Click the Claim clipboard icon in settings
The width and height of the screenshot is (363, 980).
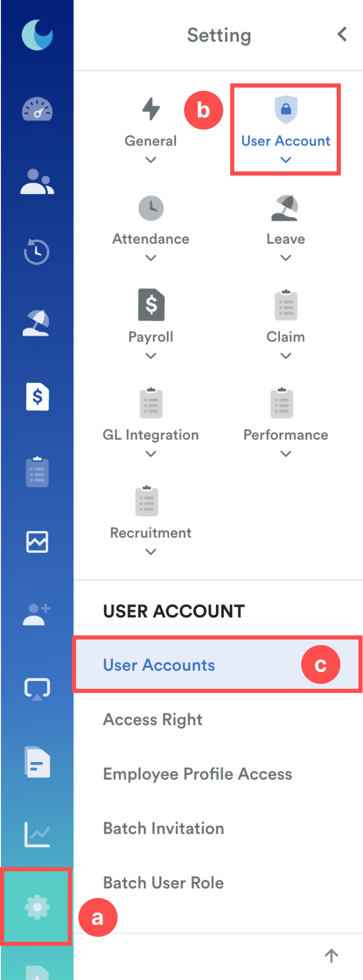[286, 305]
